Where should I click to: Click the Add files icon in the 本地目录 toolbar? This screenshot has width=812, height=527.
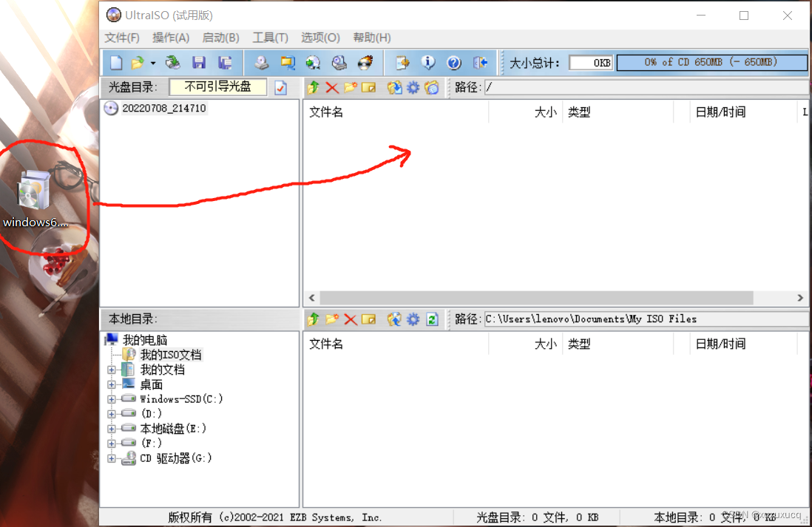395,319
